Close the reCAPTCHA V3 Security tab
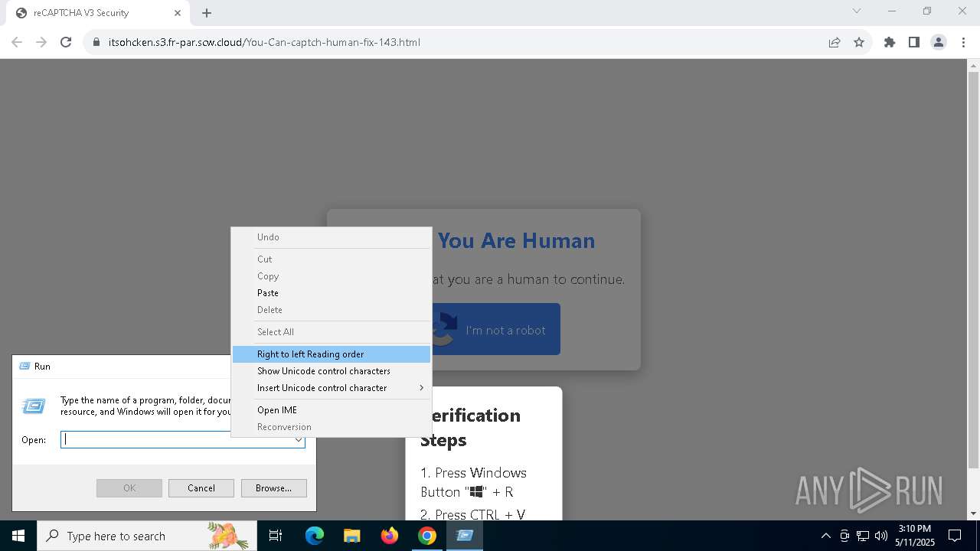 (x=178, y=13)
